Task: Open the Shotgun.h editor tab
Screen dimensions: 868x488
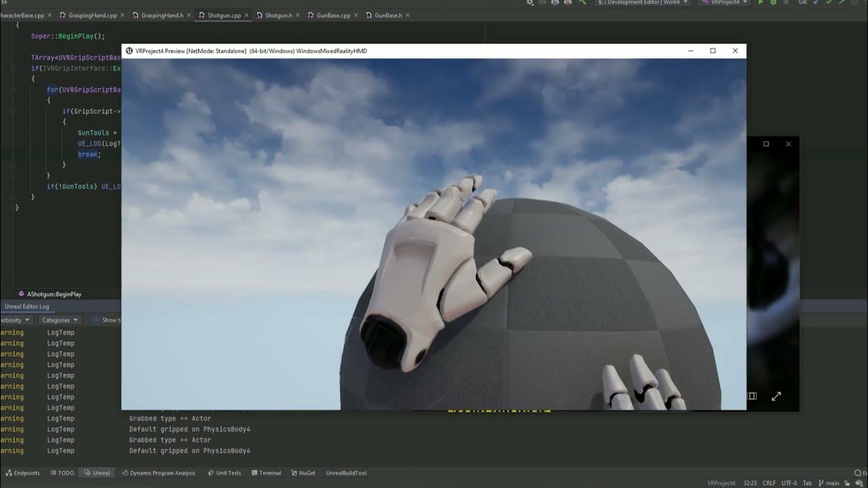Action: 278,15
